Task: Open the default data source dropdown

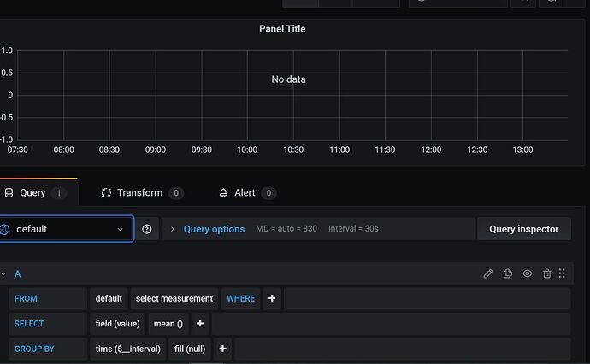Action: coord(66,229)
